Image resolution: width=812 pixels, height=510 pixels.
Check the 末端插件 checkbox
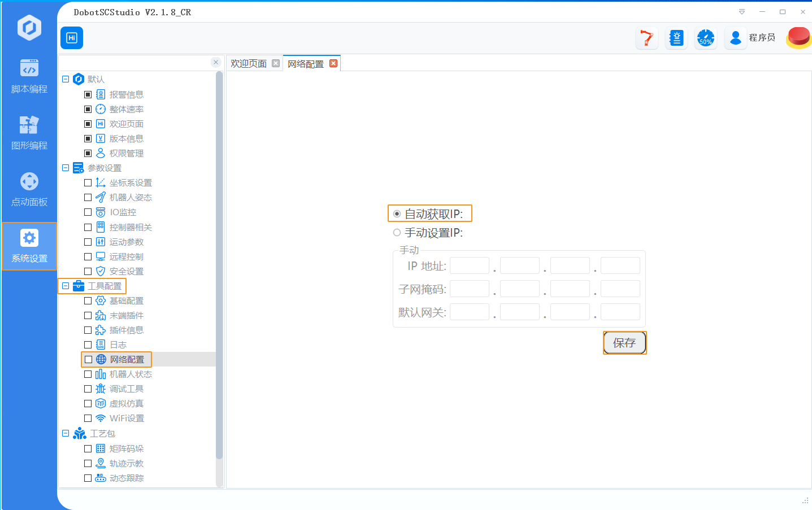(x=88, y=315)
